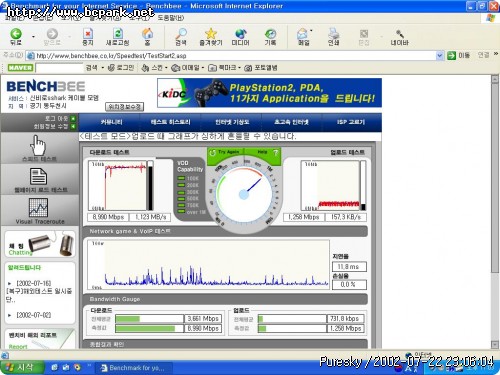The width and height of the screenshot is (500, 375).
Task: Expand the Naver scan dropdown
Action: (166, 68)
